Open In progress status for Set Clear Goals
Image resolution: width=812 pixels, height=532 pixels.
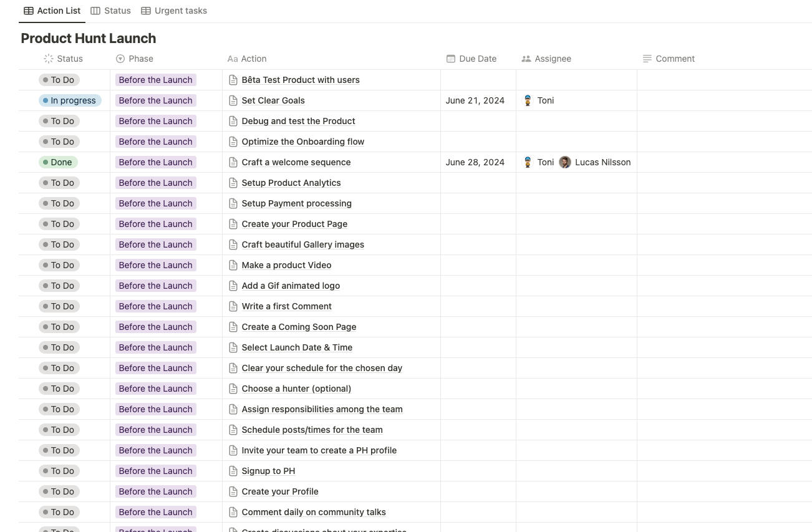(x=70, y=100)
